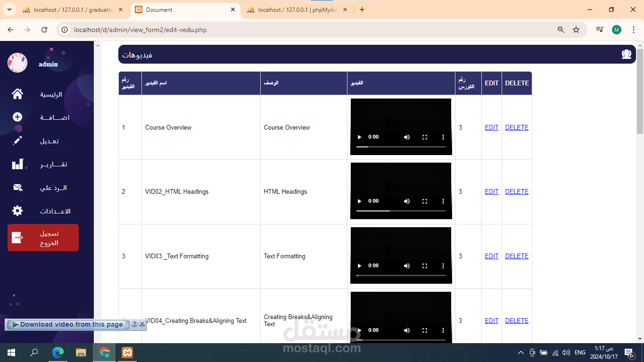Open the media control icon in Chrome toolbar
Screen dimensions: 644x362
pyautogui.click(x=600, y=30)
